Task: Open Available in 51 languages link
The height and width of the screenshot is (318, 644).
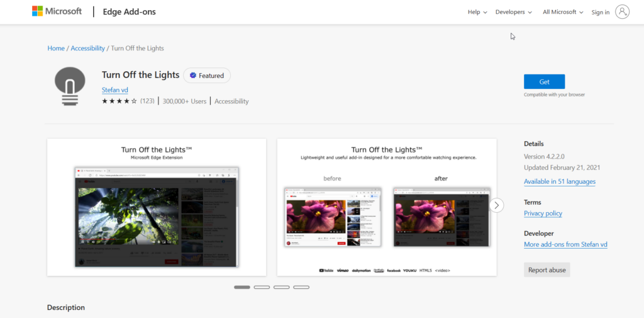Action: (560, 181)
